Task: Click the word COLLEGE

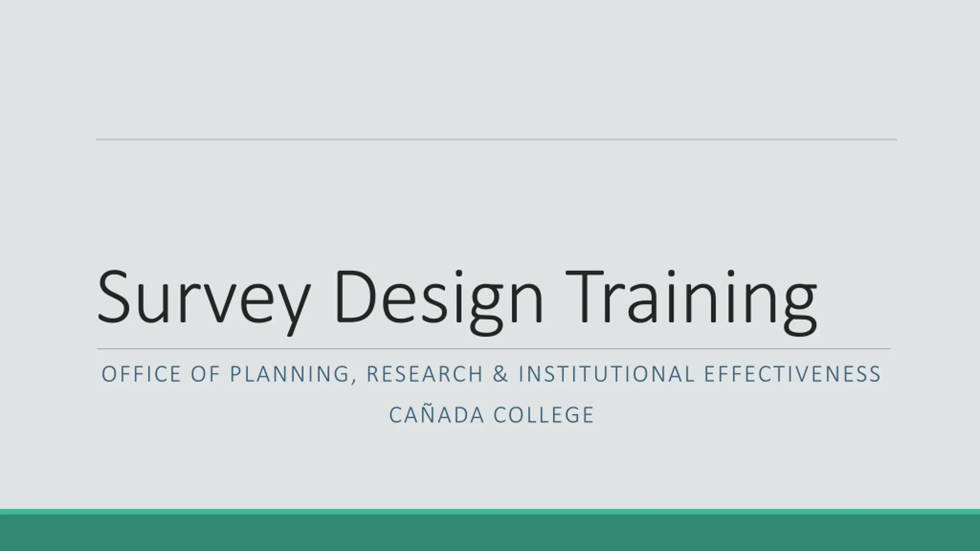Action: tap(544, 415)
